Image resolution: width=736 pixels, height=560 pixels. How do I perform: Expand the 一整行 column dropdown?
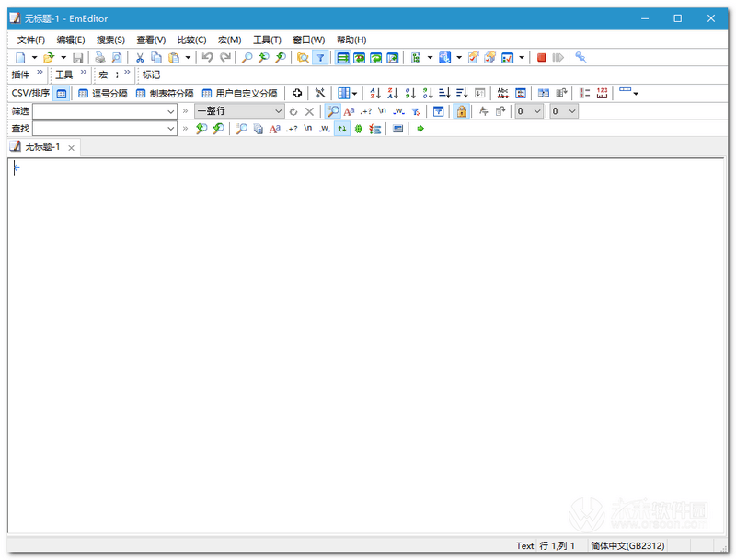click(279, 111)
